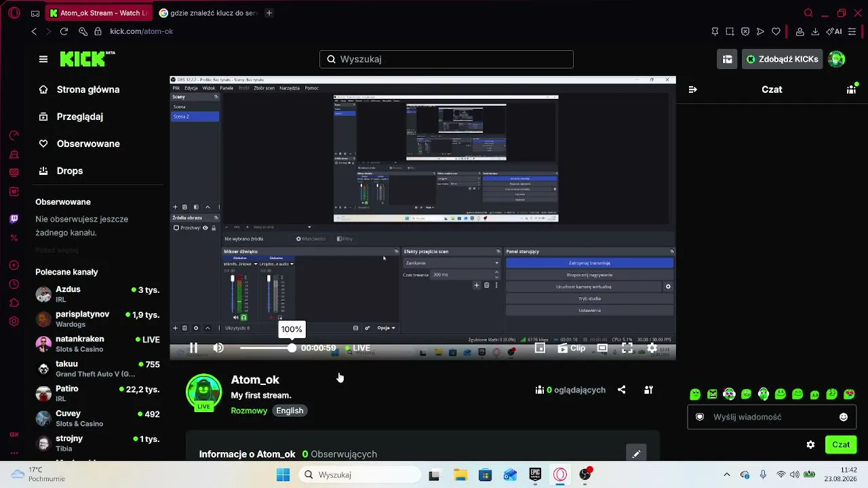868x488 pixels.
Task: Mute the stream with the speaker icon
Action: (218, 348)
